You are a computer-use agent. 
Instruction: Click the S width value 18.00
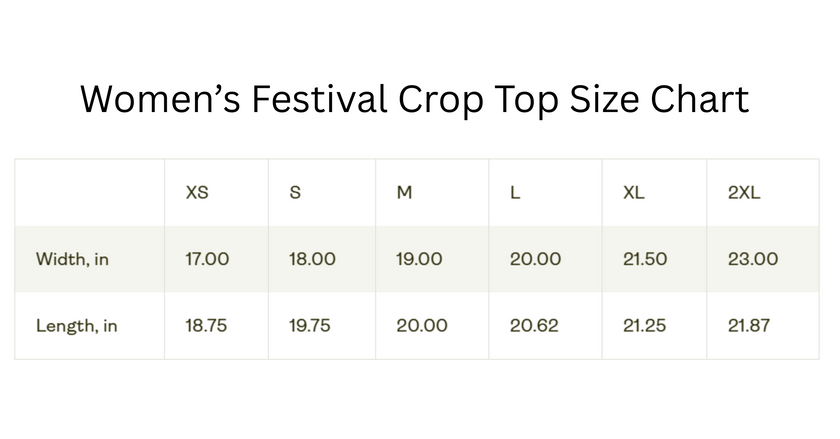tap(312, 259)
